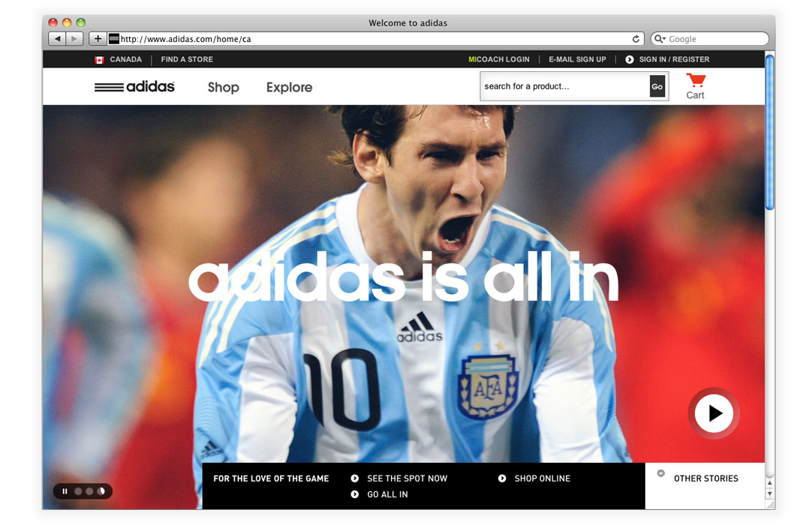The width and height of the screenshot is (812, 525).
Task: Click the window resize grip in the corner
Action: (770, 505)
